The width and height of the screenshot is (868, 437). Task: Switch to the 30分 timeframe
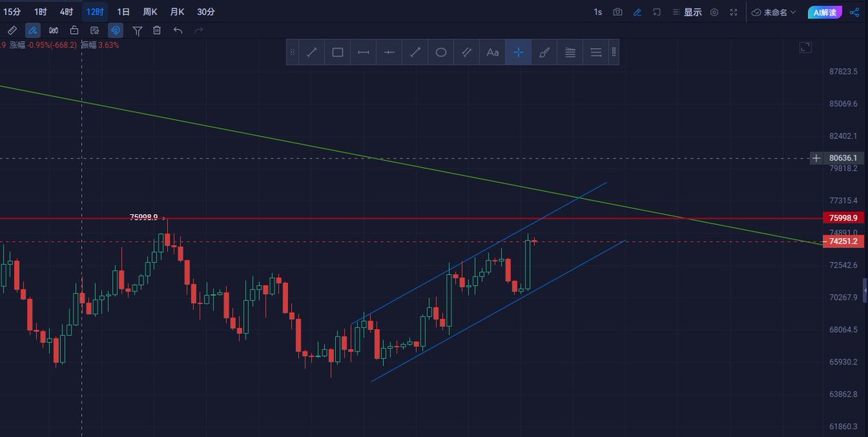tap(206, 12)
